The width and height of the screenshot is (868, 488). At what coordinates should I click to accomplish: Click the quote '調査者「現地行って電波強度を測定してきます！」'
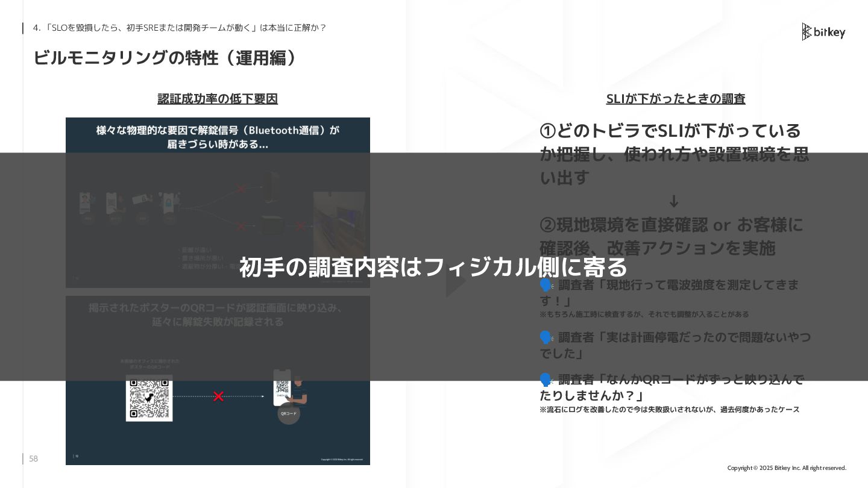670,292
